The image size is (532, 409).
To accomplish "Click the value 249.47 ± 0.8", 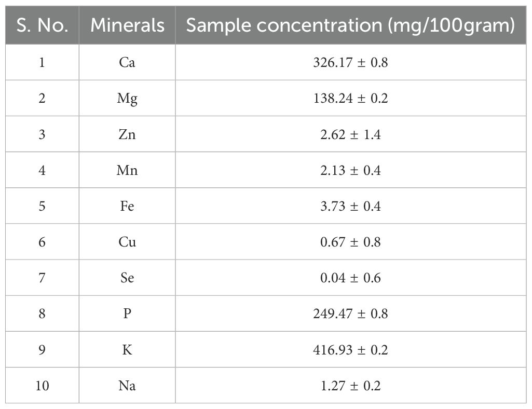I will pos(350,313).
